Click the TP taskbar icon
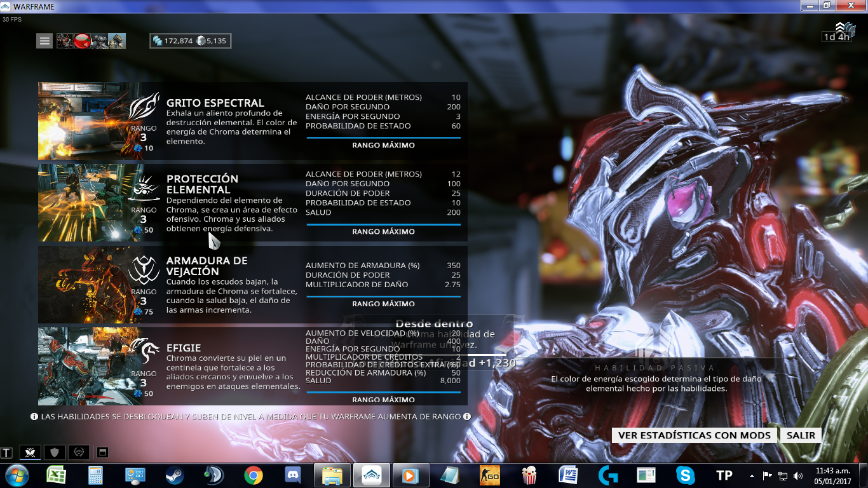 (724, 475)
